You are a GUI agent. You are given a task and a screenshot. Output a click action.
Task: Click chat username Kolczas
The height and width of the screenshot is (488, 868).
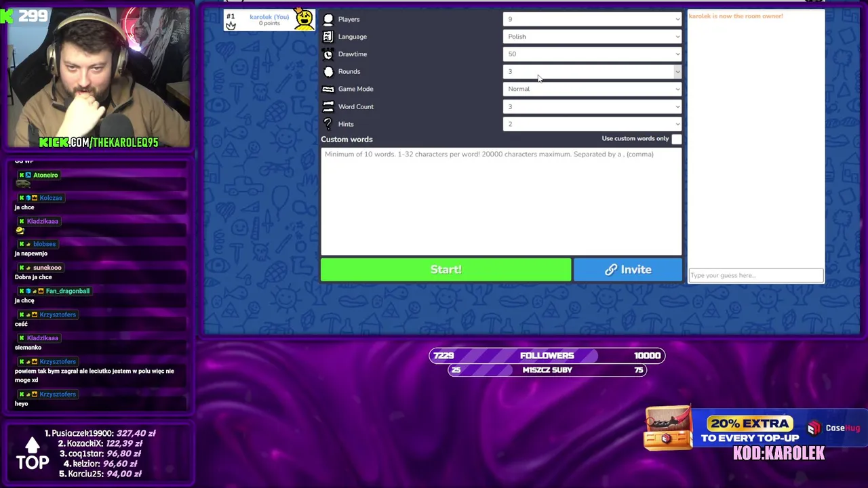point(51,198)
